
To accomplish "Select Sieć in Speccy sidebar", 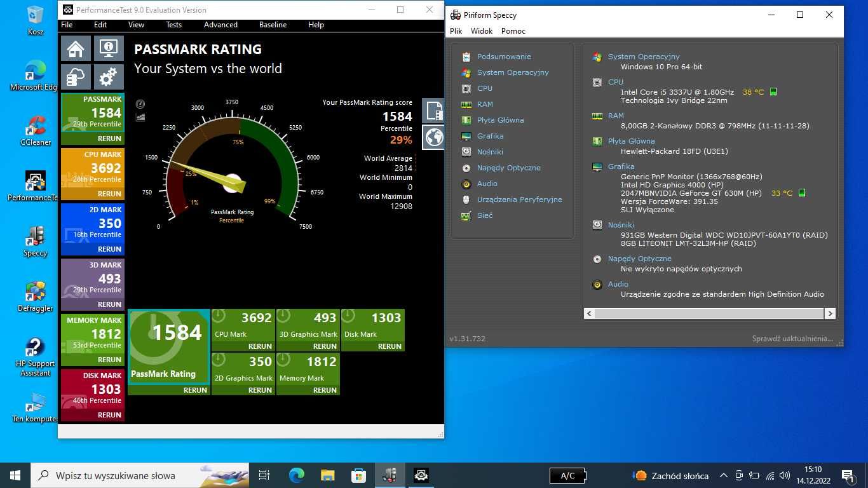I will pyautogui.click(x=485, y=215).
